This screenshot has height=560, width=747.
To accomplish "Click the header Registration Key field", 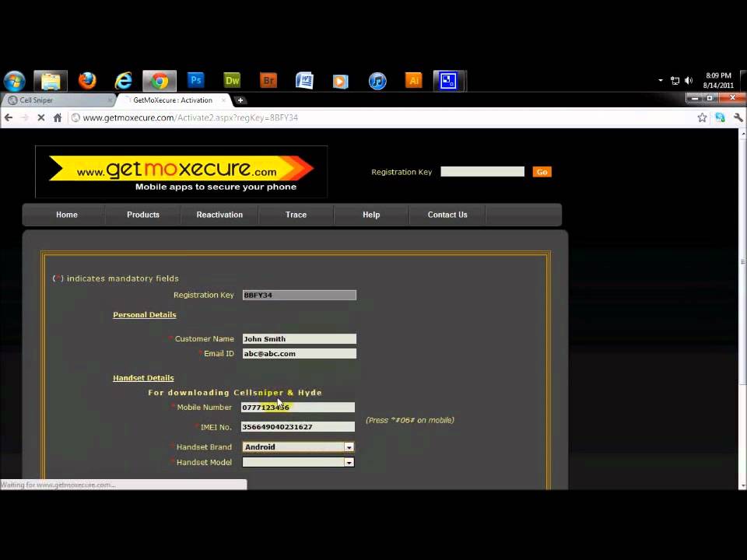I will 482,172.
